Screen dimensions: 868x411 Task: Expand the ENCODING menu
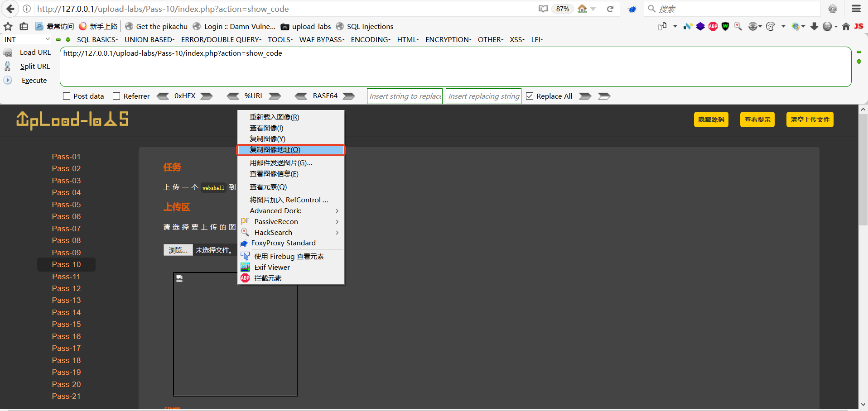(x=371, y=39)
